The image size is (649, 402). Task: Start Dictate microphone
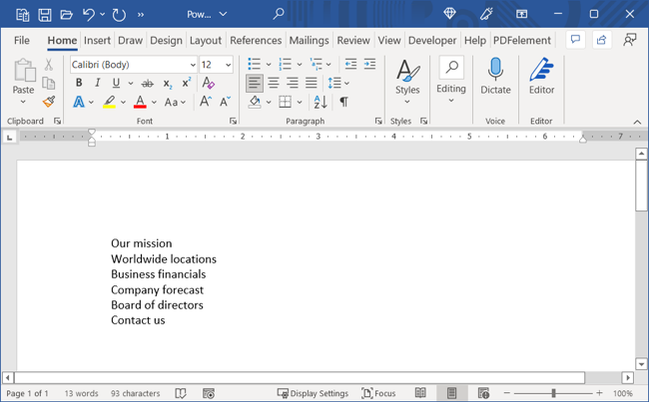click(495, 76)
